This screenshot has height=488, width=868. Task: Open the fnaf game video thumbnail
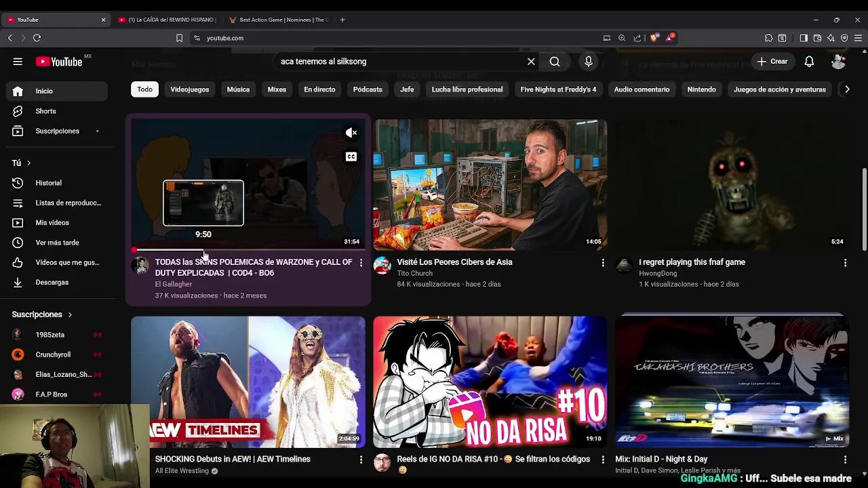pos(732,184)
